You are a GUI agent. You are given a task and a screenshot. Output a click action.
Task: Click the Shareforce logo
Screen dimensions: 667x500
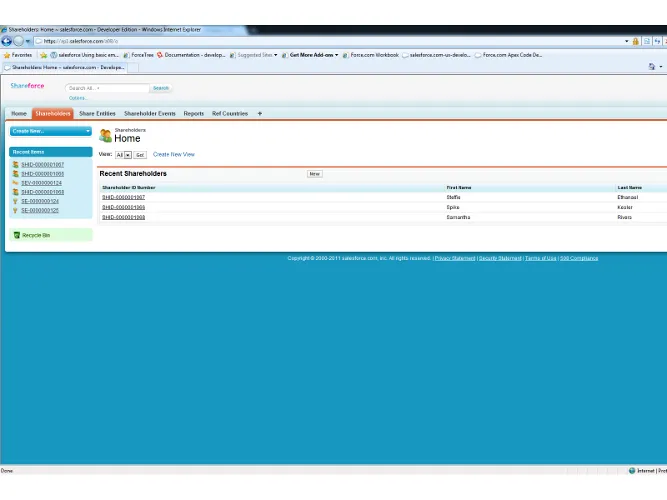[27, 86]
